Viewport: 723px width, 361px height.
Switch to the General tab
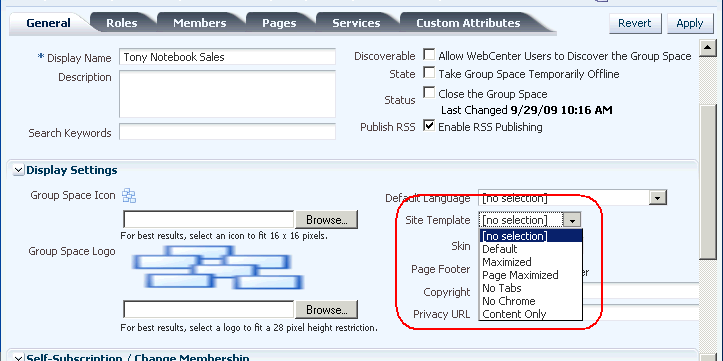[x=48, y=23]
